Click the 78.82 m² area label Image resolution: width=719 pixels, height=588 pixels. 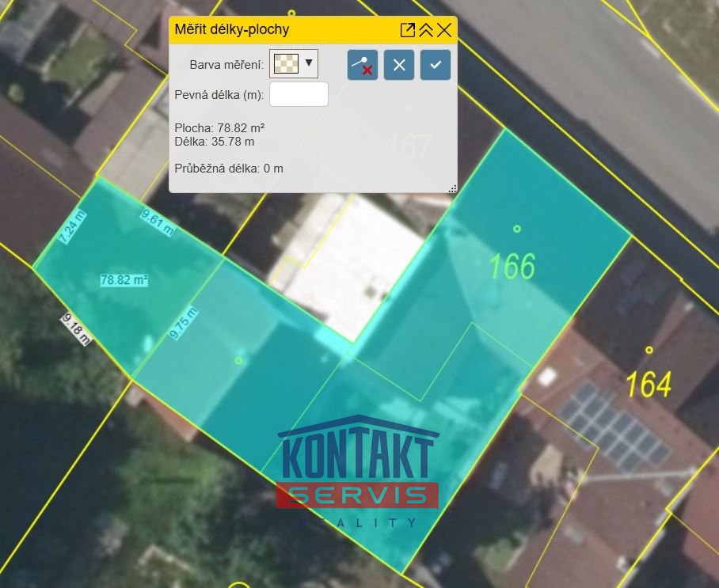click(x=124, y=280)
